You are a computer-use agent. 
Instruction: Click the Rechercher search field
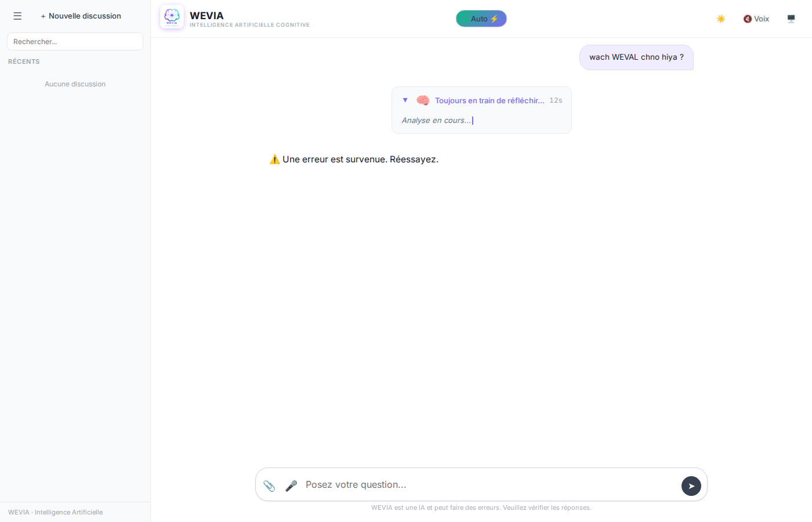(x=75, y=42)
